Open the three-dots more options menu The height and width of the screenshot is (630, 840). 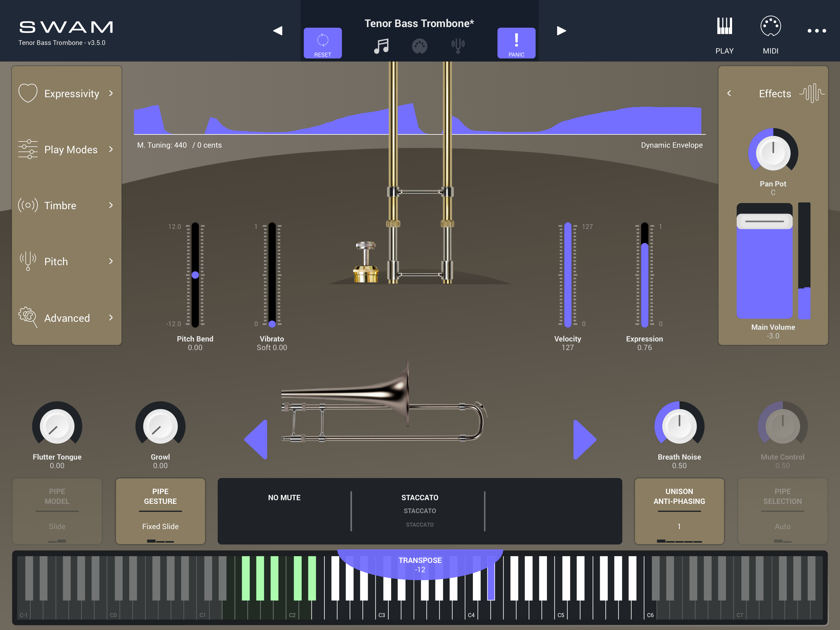[x=816, y=31]
